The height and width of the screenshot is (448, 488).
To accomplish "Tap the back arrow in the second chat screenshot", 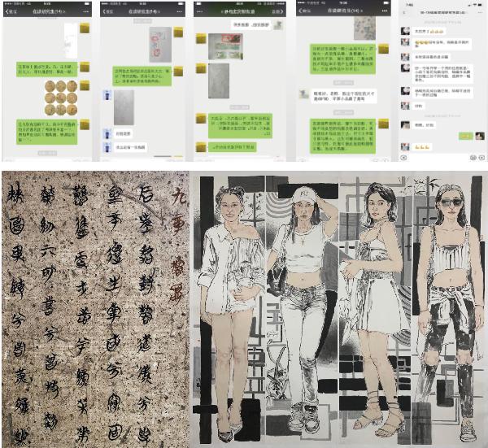I will click(x=105, y=11).
